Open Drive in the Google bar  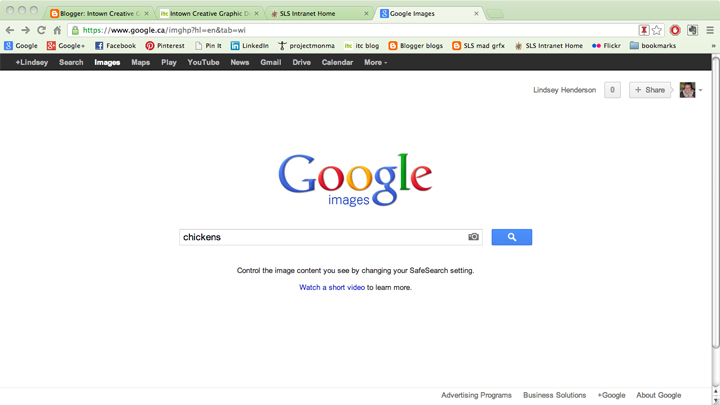(x=301, y=62)
